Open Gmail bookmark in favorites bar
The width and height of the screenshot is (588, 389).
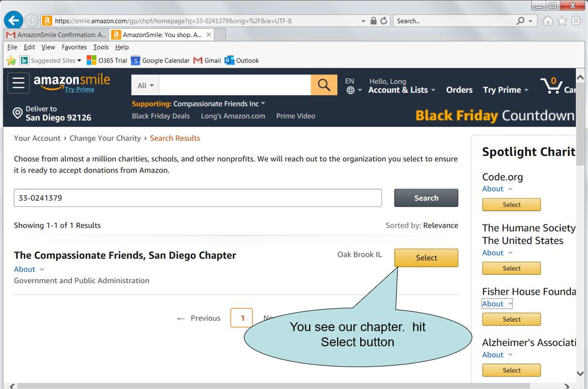click(x=207, y=60)
